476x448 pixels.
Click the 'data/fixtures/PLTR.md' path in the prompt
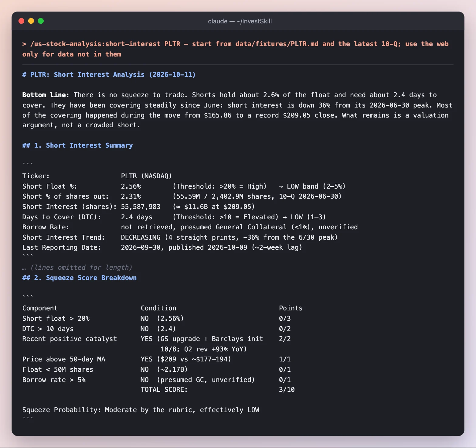click(277, 44)
